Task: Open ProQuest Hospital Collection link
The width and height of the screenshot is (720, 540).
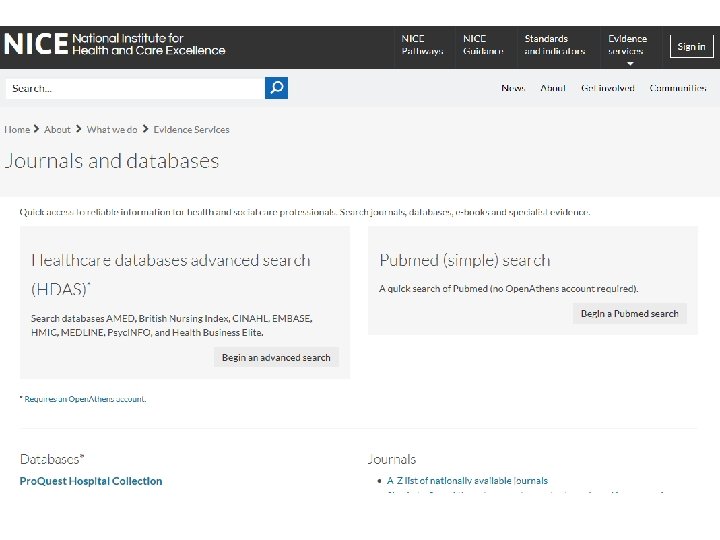Action: [91, 481]
